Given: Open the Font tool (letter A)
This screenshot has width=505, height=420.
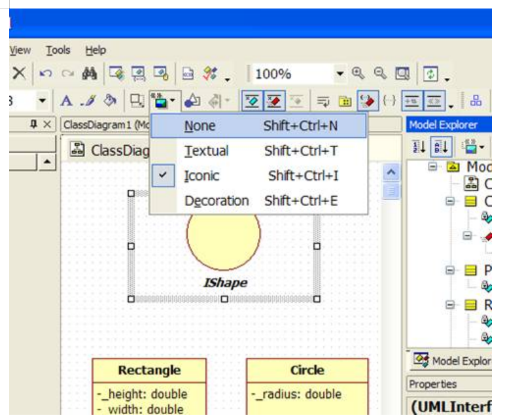Looking at the screenshot, I should point(66,101).
